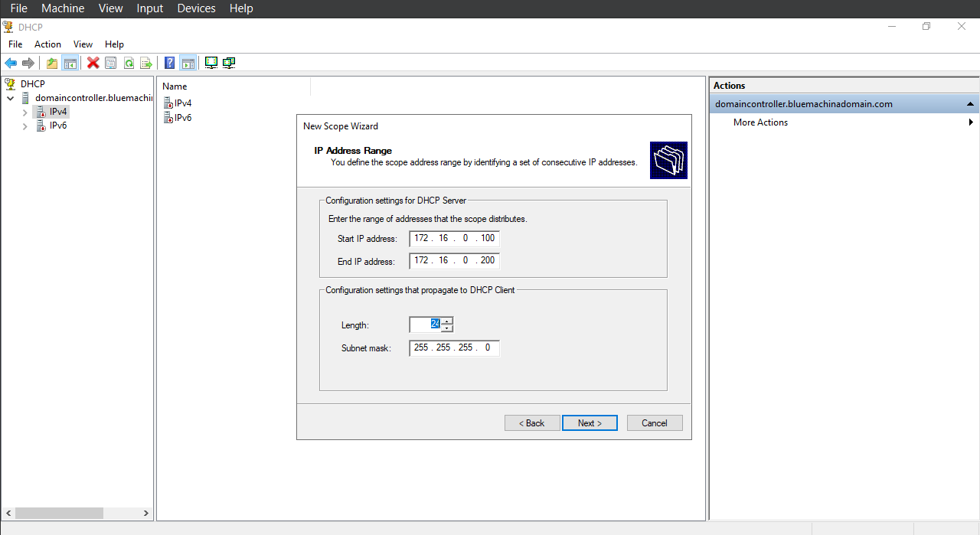Click the IPv6 icon in the Name list
Screen dimensions: 980x535
[168, 118]
